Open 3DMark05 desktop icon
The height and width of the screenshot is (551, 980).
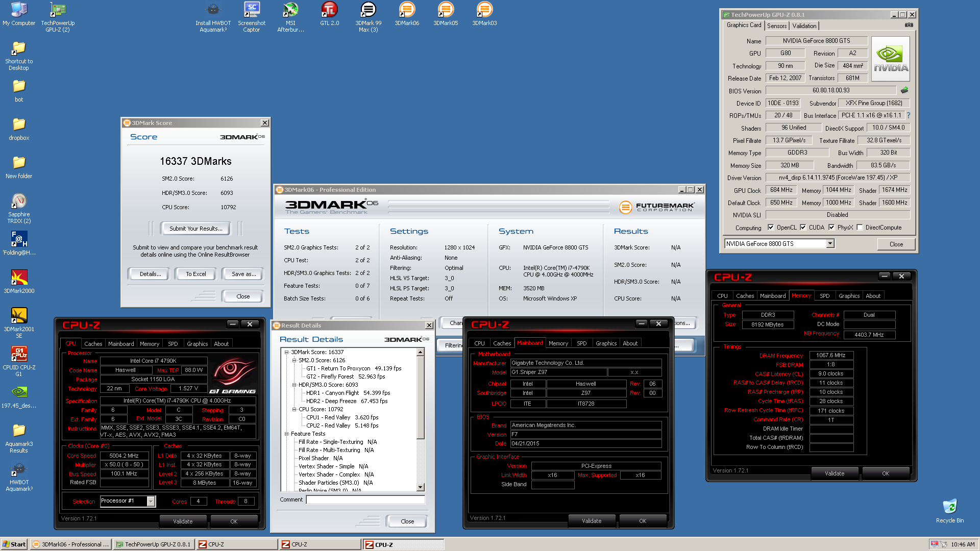[x=446, y=14]
